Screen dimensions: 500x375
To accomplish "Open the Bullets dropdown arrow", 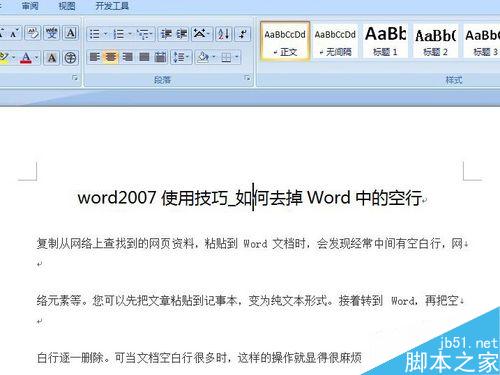I will pos(106,34).
